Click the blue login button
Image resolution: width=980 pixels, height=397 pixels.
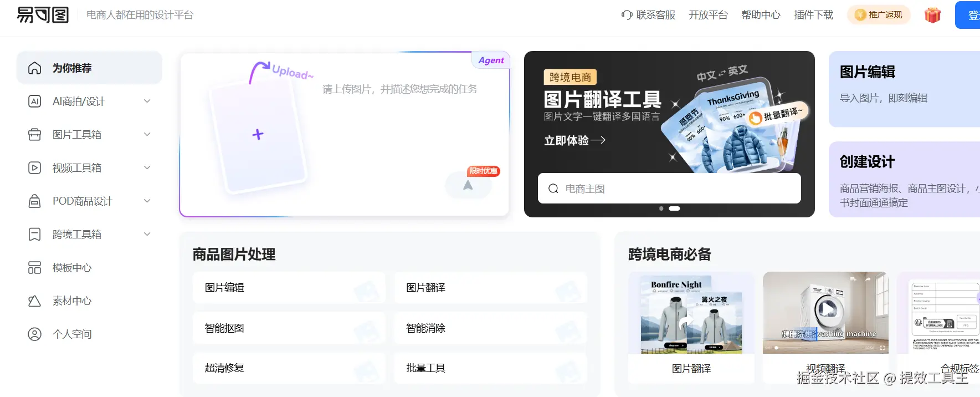point(967,15)
